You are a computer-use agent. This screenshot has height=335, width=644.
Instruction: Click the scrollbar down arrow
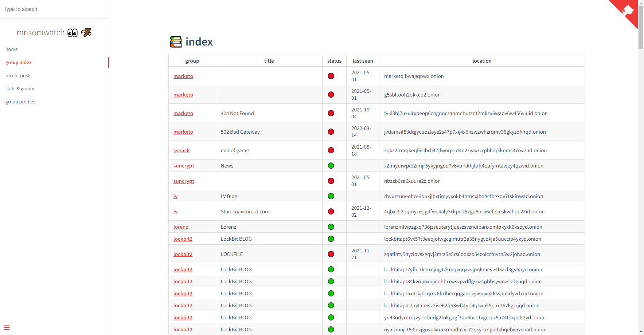641,332
